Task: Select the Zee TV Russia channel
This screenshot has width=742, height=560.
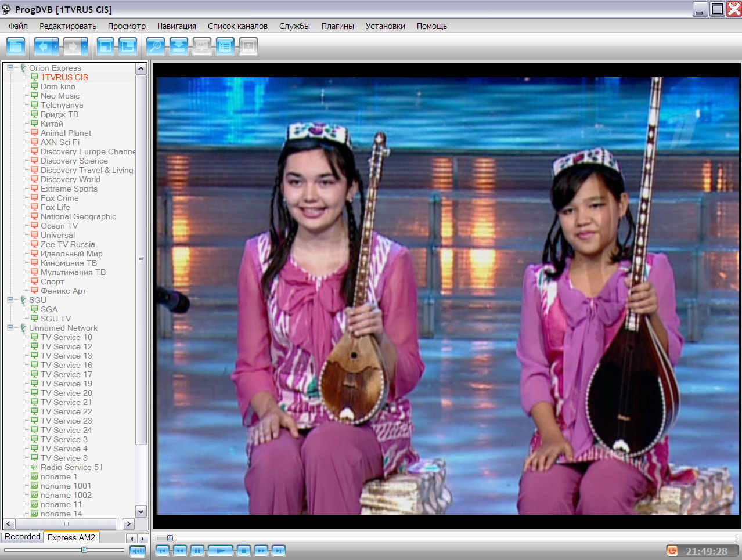Action: tap(67, 244)
